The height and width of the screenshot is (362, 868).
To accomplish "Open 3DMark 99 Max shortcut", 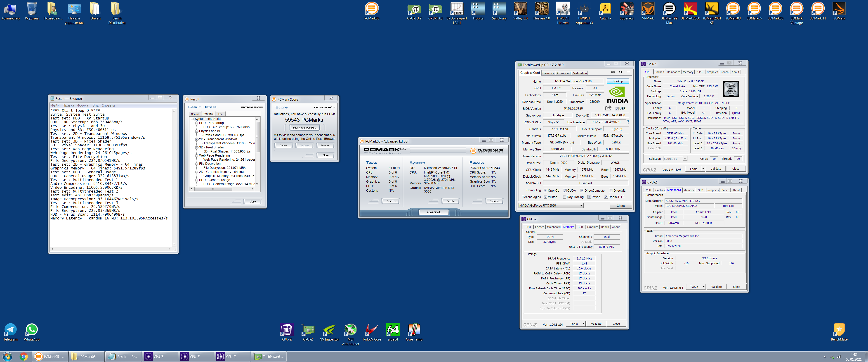I will (x=669, y=13).
